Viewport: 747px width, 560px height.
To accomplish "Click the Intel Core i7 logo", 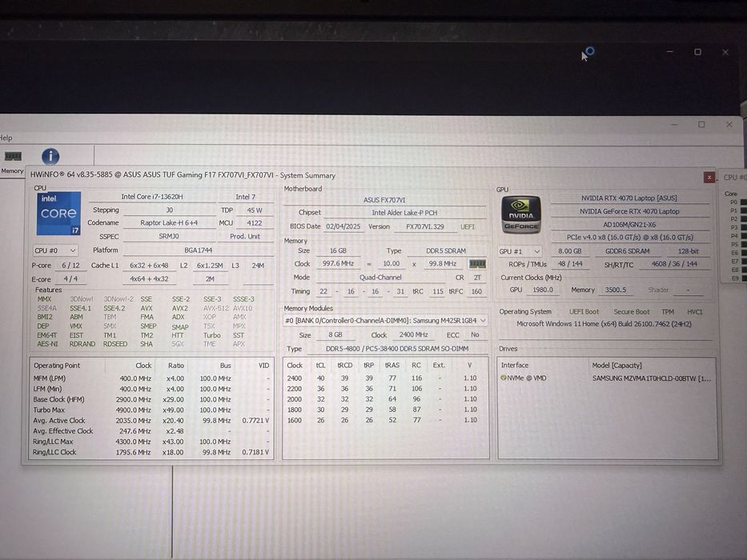I will coord(58,214).
